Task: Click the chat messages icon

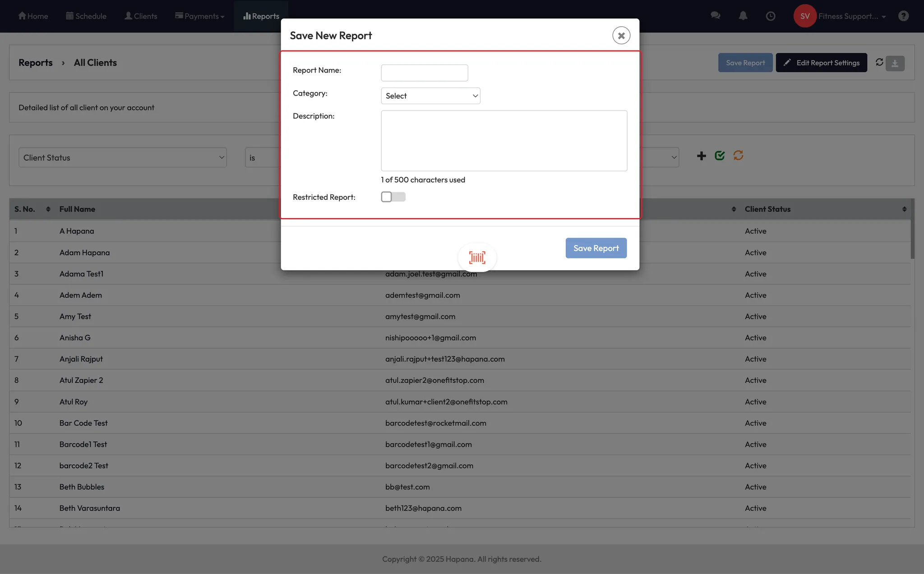Action: 715,16
